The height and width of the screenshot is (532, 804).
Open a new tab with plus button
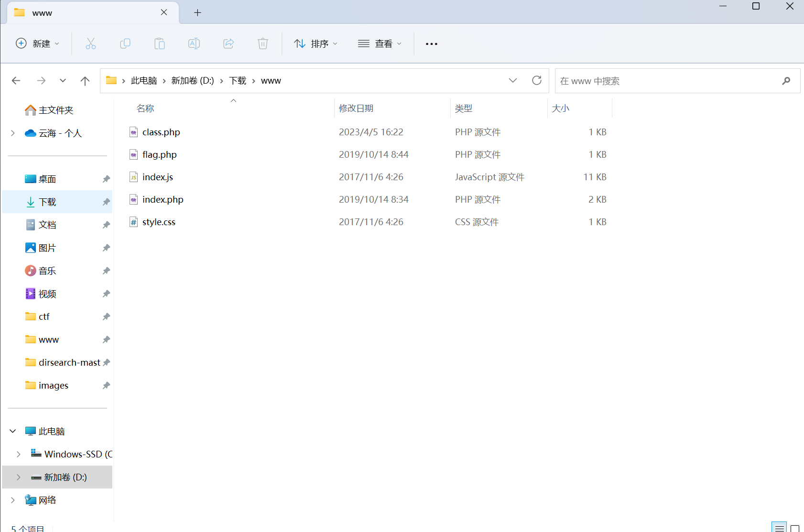click(197, 12)
